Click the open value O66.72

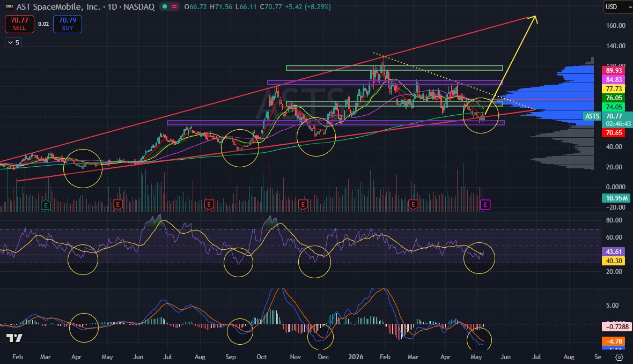pos(195,7)
